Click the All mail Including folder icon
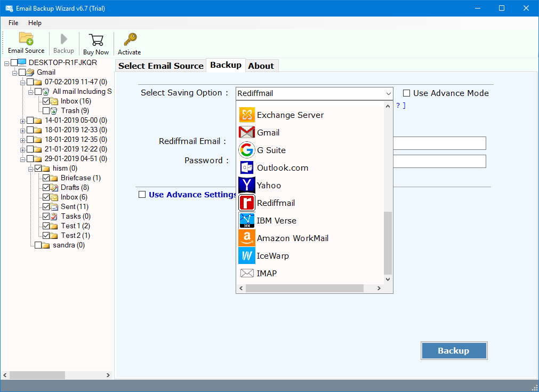The height and width of the screenshot is (392, 539). [46, 92]
